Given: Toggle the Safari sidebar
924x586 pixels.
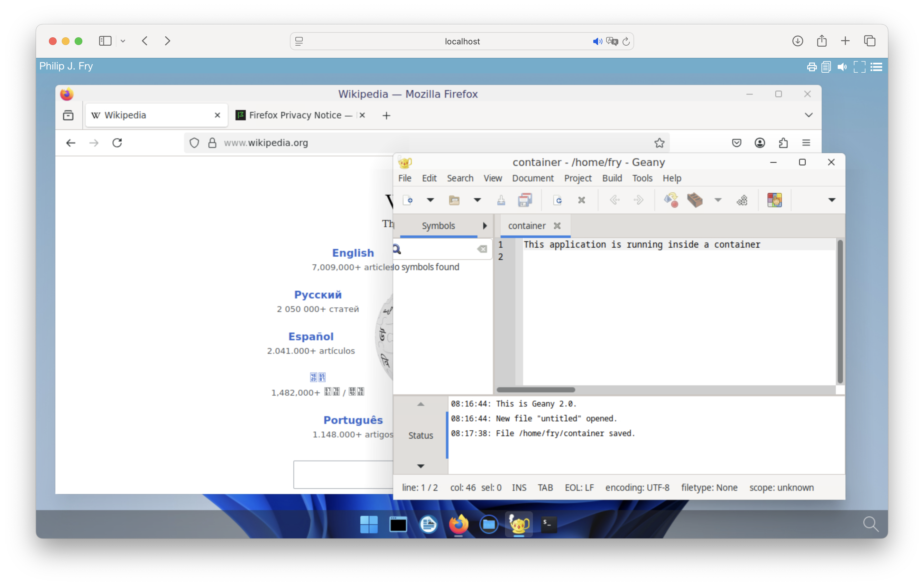Looking at the screenshot, I should pos(105,41).
